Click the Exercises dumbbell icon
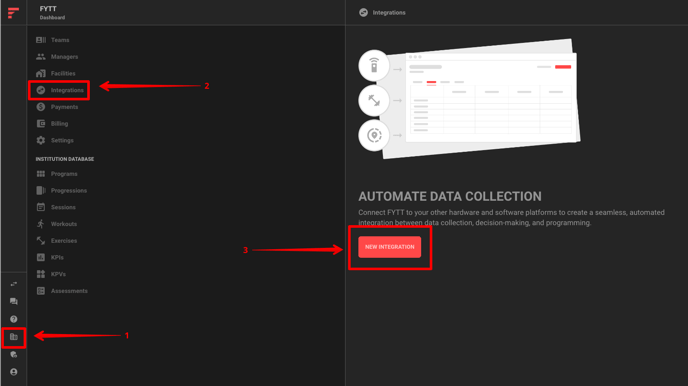Viewport: 688px width, 386px height. coord(41,240)
